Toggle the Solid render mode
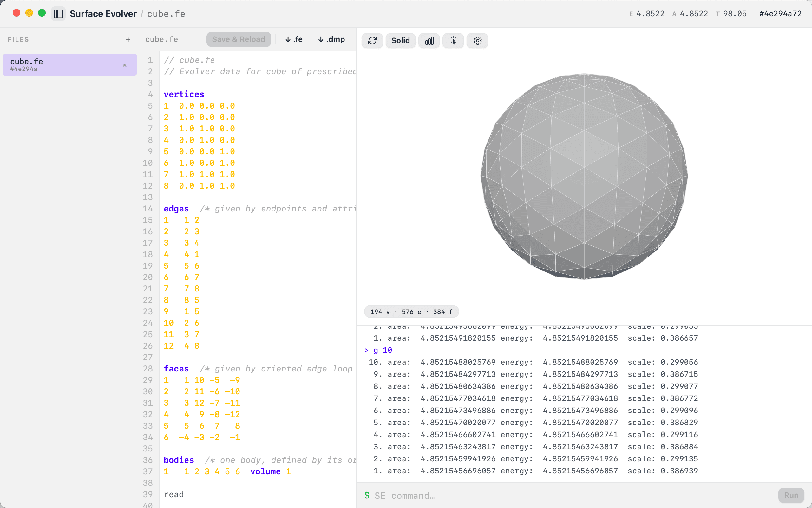Image resolution: width=812 pixels, height=508 pixels. (401, 41)
